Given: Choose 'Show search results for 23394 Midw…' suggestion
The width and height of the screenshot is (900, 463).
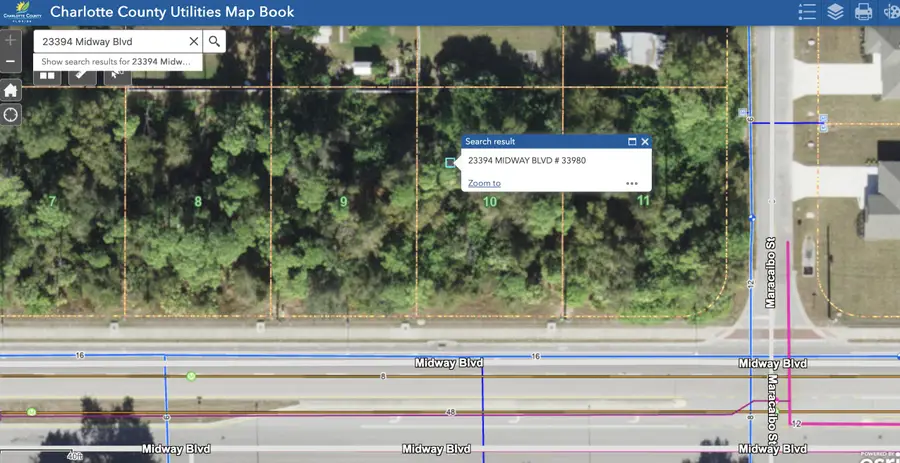Looking at the screenshot, I should point(118,62).
